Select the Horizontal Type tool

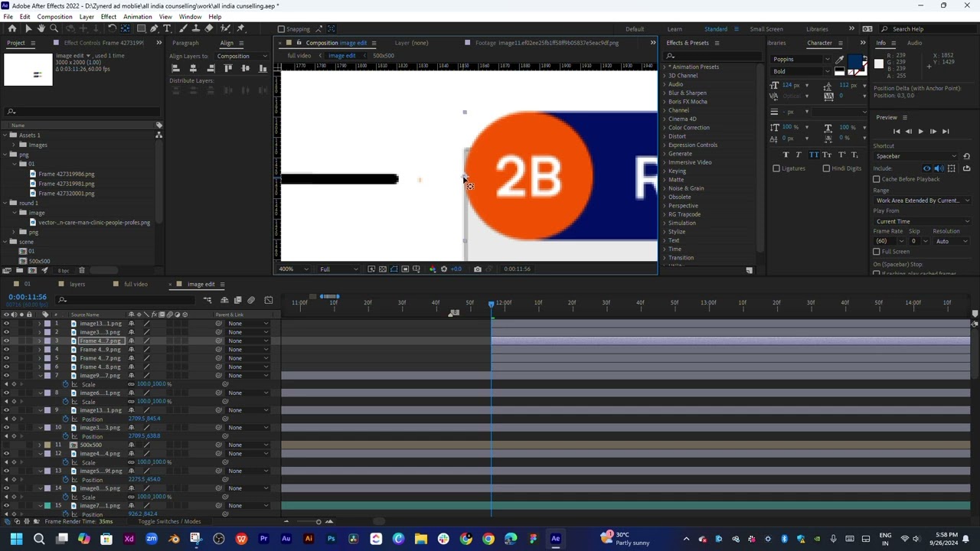[167, 28]
